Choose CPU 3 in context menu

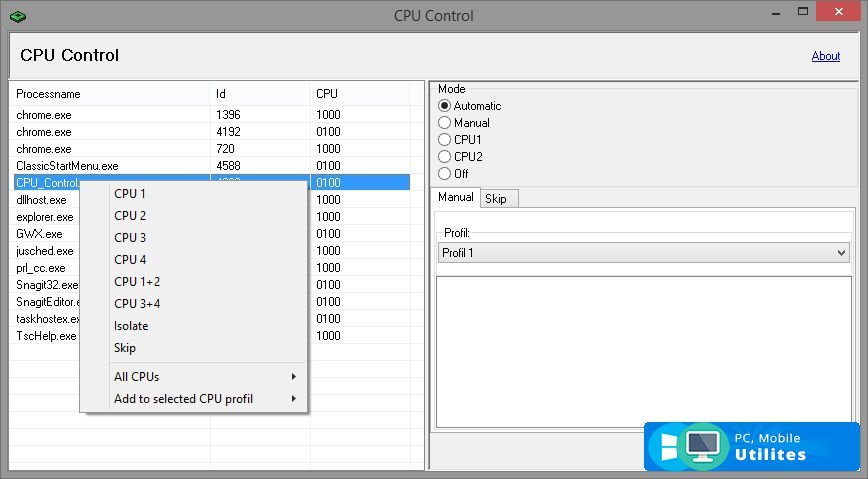(x=193, y=238)
